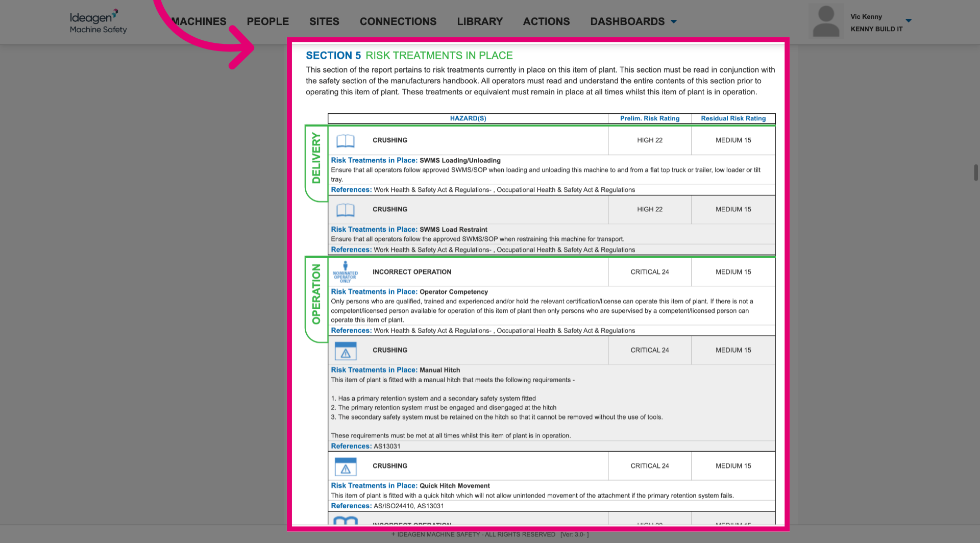This screenshot has width=980, height=543.
Task: Expand the Vic Kenny account dropdown arrow
Action: [x=909, y=20]
